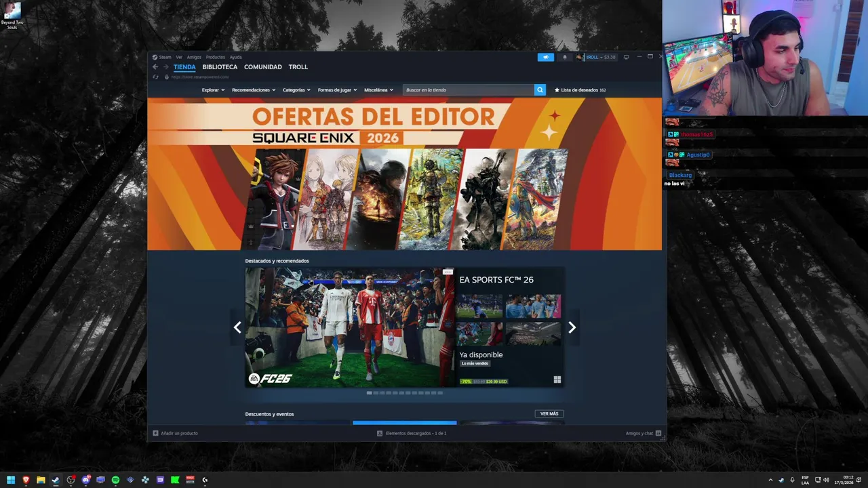This screenshot has width=868, height=488.
Task: Expand the Categorías dropdown
Action: point(296,89)
